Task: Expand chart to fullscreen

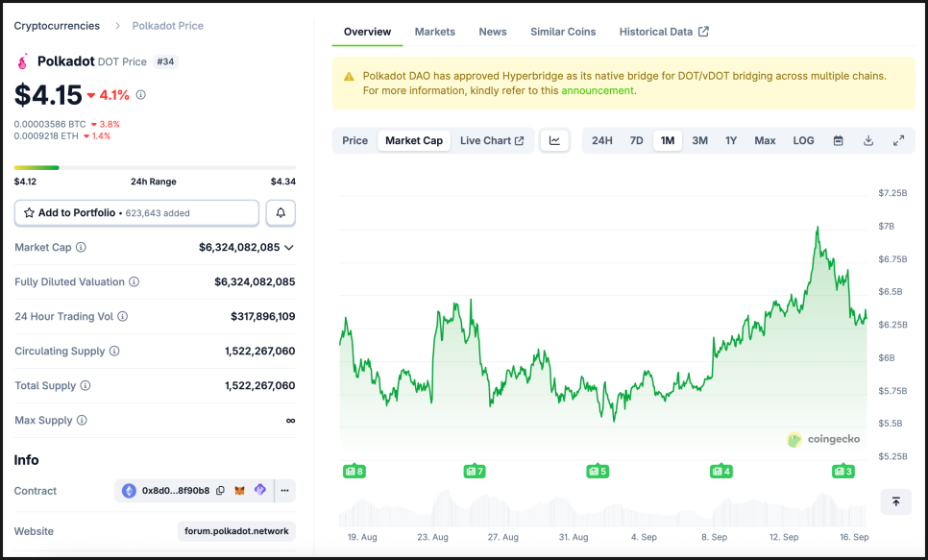Action: point(898,140)
